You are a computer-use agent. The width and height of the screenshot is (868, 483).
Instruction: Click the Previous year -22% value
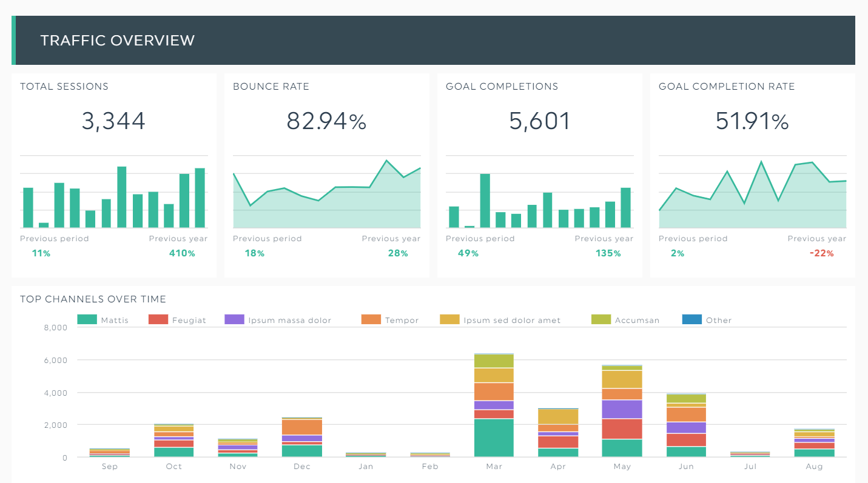pos(821,253)
